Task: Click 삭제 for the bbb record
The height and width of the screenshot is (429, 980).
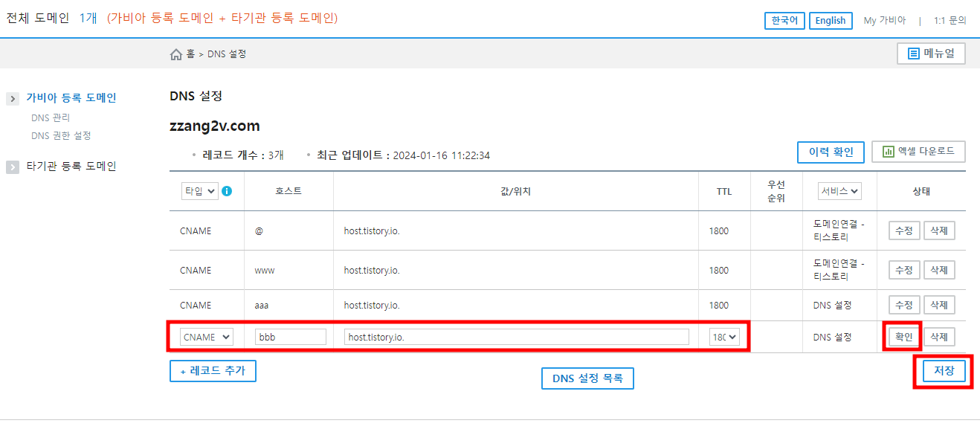Action: (x=939, y=337)
